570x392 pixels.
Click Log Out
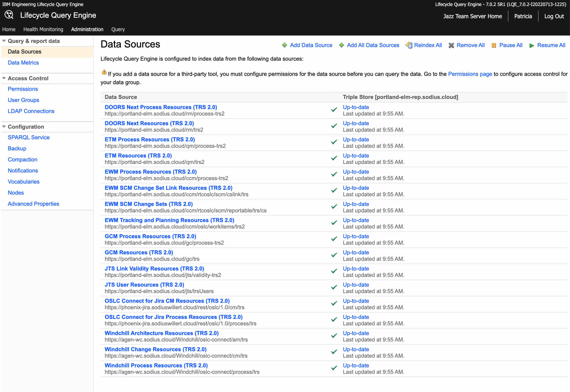pos(554,16)
